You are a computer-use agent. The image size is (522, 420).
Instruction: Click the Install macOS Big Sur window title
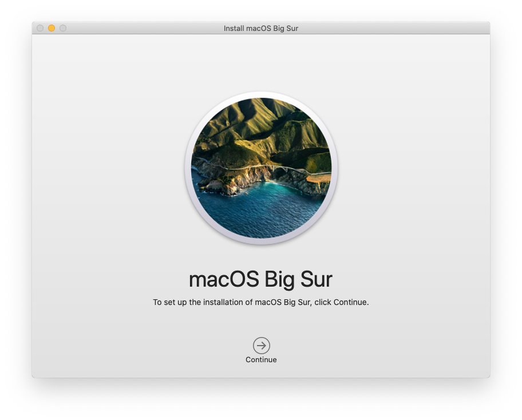(x=260, y=29)
